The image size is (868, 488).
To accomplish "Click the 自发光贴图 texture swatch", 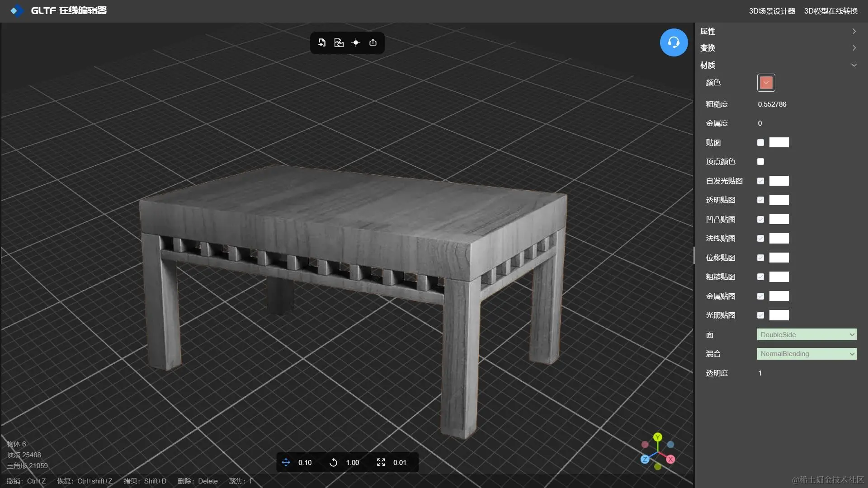I will click(779, 181).
